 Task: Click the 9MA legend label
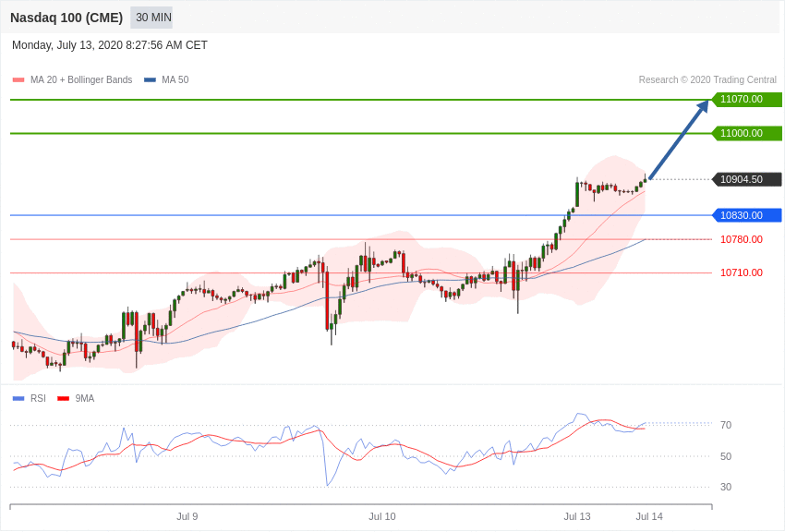pos(85,398)
